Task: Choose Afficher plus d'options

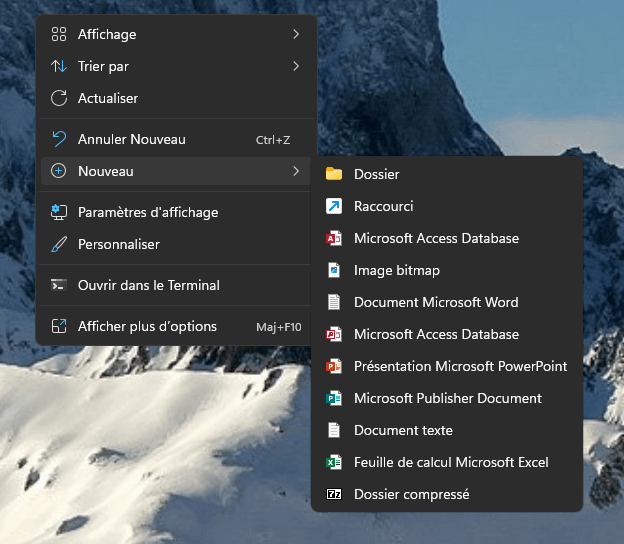Action: [176, 327]
